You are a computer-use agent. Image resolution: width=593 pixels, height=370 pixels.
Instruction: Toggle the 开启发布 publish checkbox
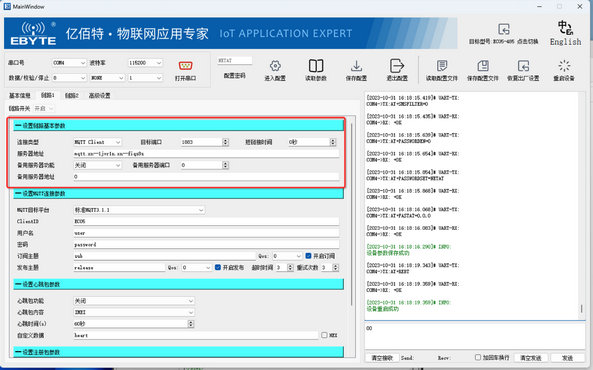coord(218,267)
